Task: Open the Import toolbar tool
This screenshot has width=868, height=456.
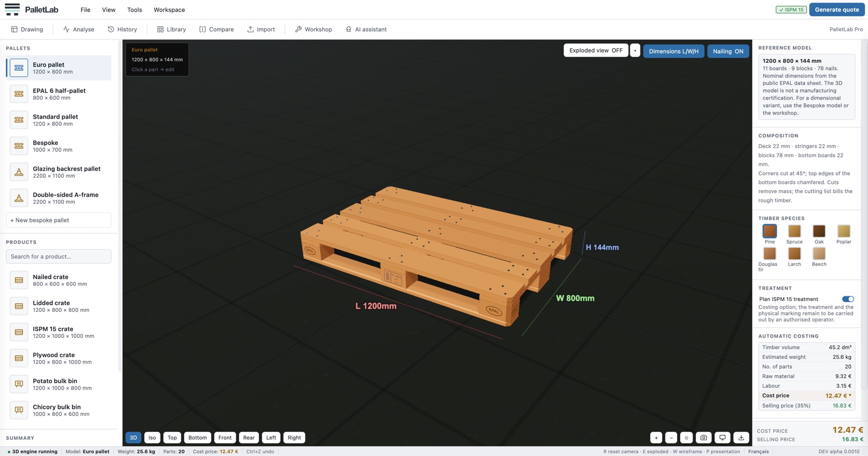Action: 261,29
